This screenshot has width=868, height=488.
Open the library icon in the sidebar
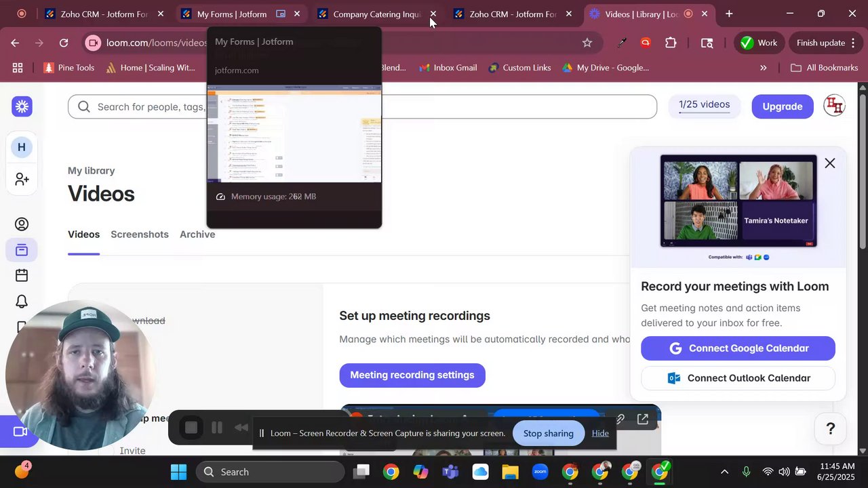pos(22,250)
